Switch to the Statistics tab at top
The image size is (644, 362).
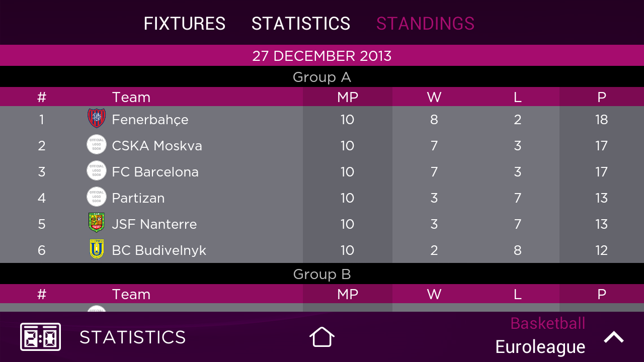[x=301, y=24]
